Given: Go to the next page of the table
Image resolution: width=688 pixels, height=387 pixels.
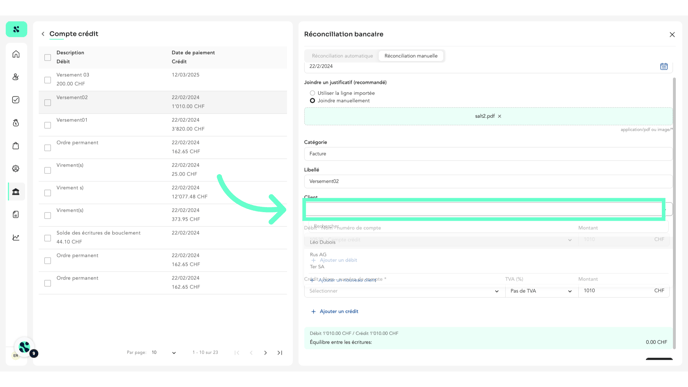Looking at the screenshot, I should tap(265, 353).
